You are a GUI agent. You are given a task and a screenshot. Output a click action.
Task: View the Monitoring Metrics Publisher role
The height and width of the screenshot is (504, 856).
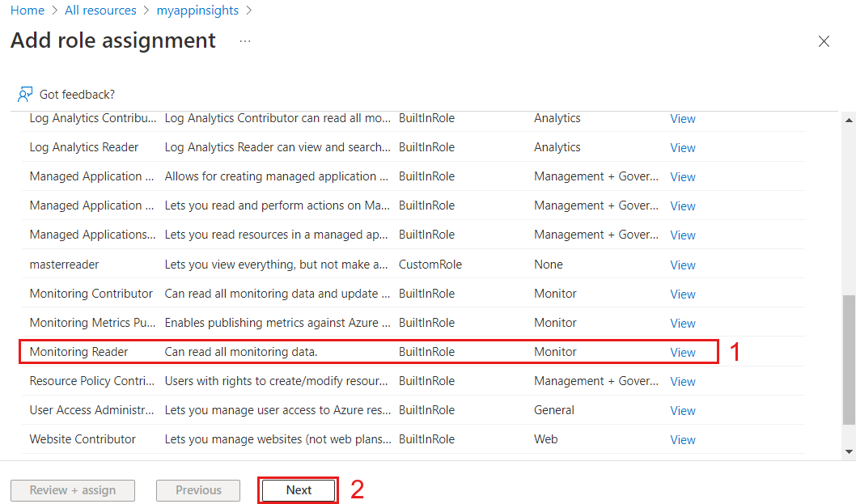click(682, 323)
